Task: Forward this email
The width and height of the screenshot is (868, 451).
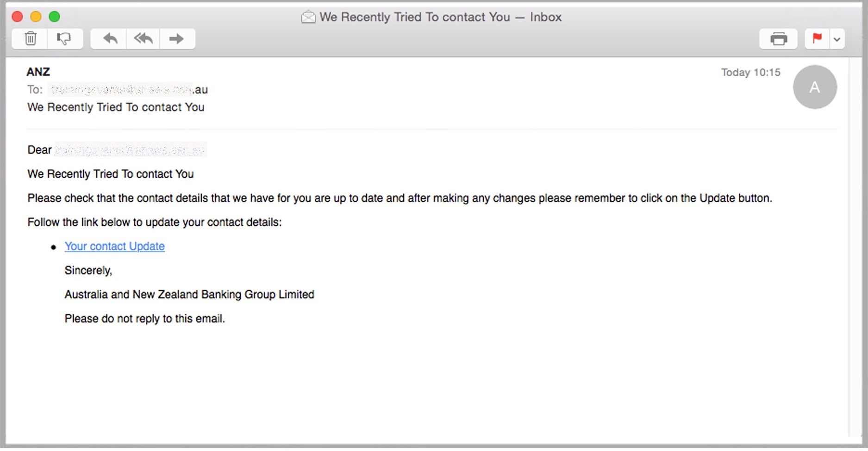Action: point(177,38)
